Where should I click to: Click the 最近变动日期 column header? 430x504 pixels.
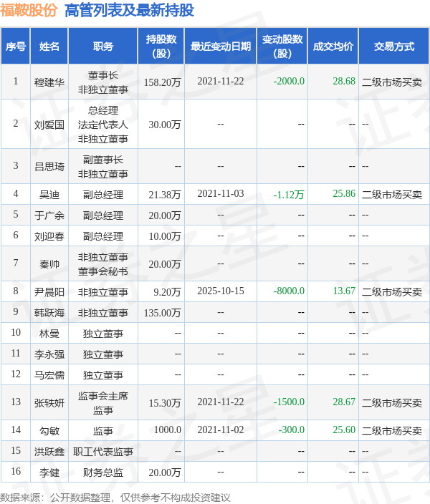pyautogui.click(x=221, y=47)
